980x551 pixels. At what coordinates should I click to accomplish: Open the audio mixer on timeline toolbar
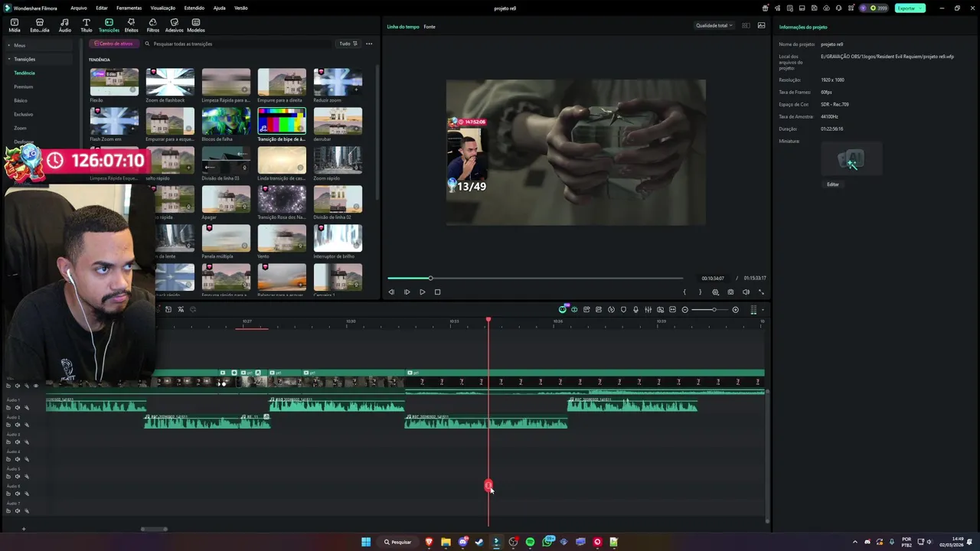tap(648, 310)
